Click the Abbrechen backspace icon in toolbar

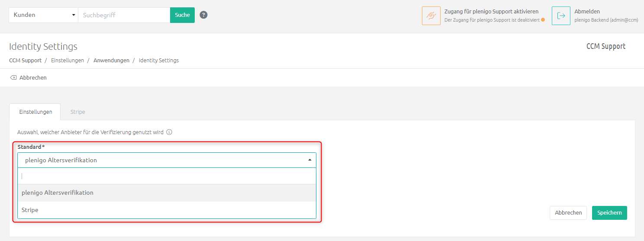[13, 78]
